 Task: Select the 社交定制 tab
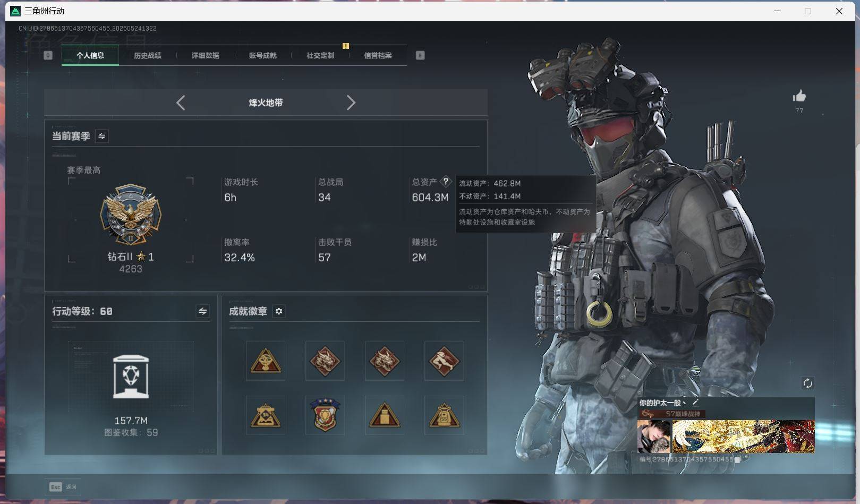tap(320, 55)
